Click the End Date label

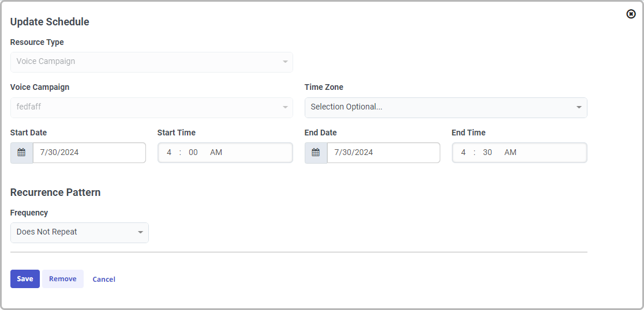coord(320,133)
